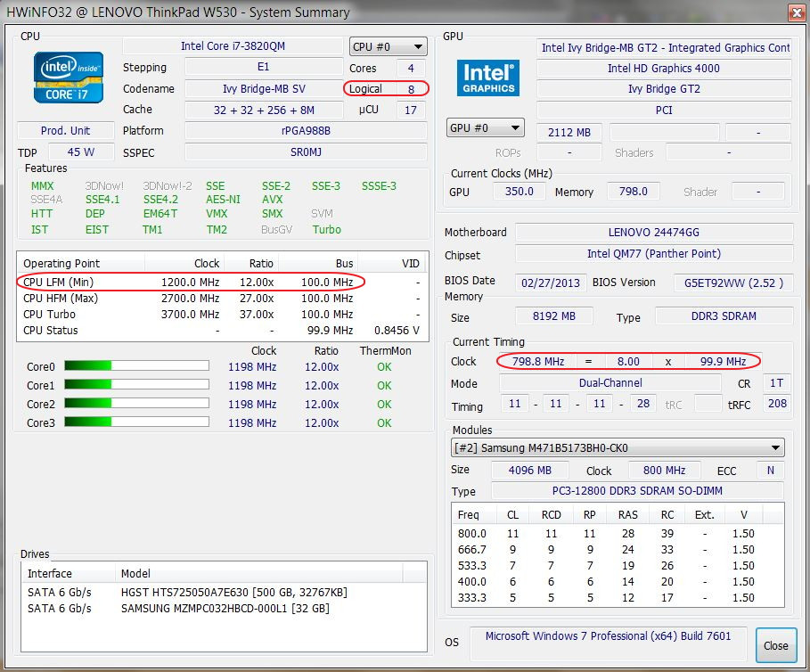
Task: Click the GPU clock value 350.0
Action: click(520, 192)
